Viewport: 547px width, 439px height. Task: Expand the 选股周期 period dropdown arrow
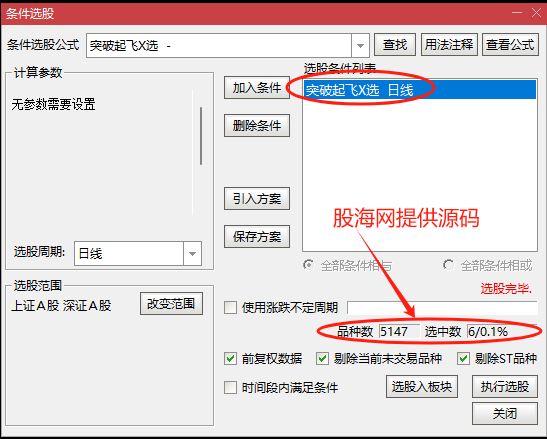click(192, 254)
